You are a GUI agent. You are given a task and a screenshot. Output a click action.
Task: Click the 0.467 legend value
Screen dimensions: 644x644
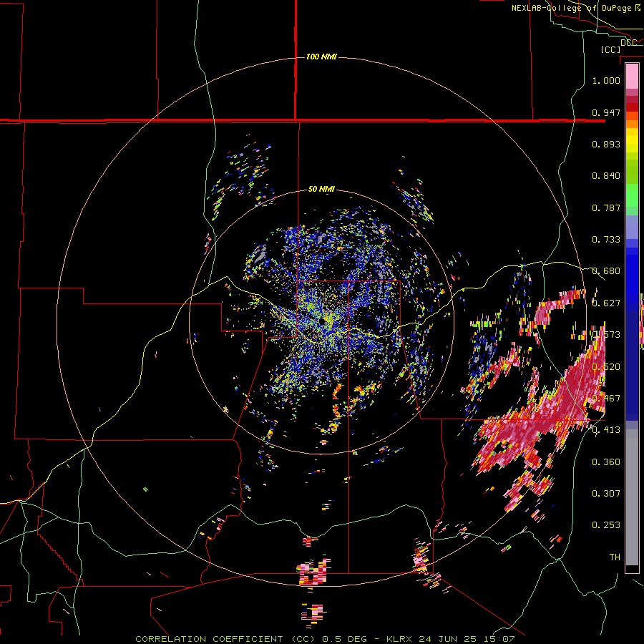coord(606,398)
